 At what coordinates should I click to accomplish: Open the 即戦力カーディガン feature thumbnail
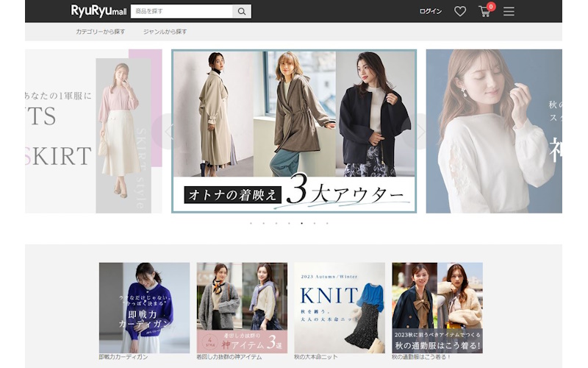tap(144, 307)
